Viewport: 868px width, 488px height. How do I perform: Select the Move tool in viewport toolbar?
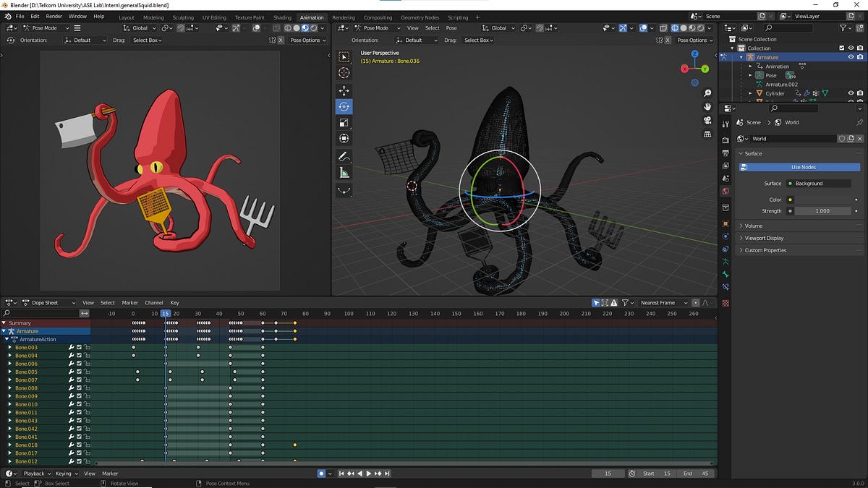pyautogui.click(x=344, y=90)
